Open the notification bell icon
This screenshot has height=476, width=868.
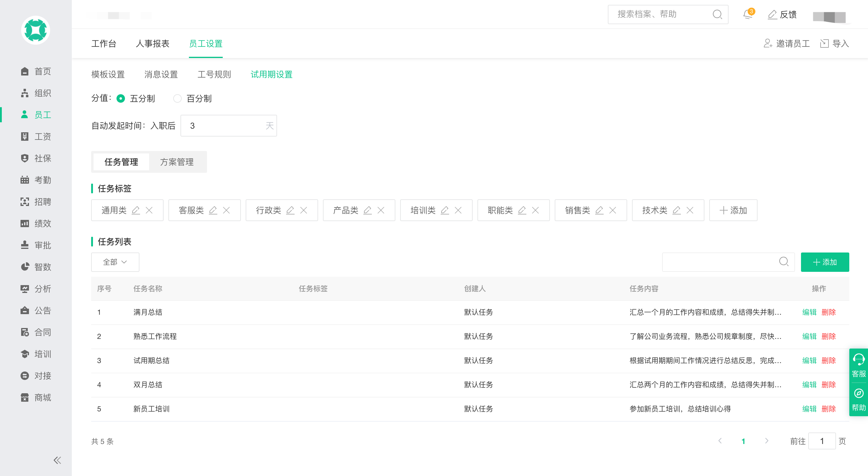[x=747, y=14]
